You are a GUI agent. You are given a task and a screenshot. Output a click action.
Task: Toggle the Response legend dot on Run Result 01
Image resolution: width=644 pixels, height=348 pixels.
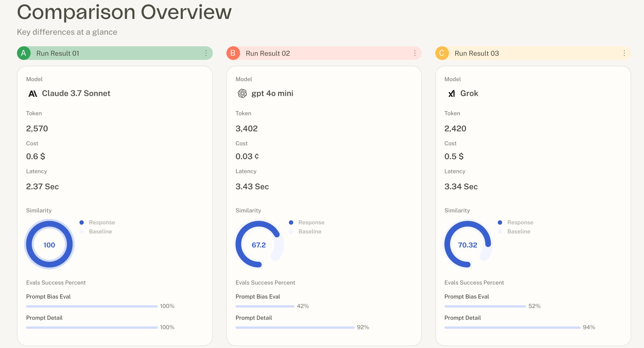point(82,222)
